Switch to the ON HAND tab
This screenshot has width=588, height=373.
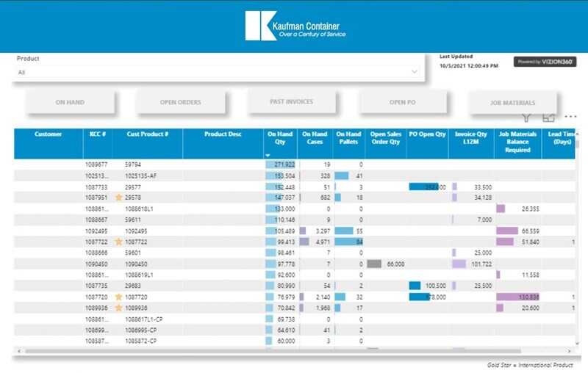[70, 103]
